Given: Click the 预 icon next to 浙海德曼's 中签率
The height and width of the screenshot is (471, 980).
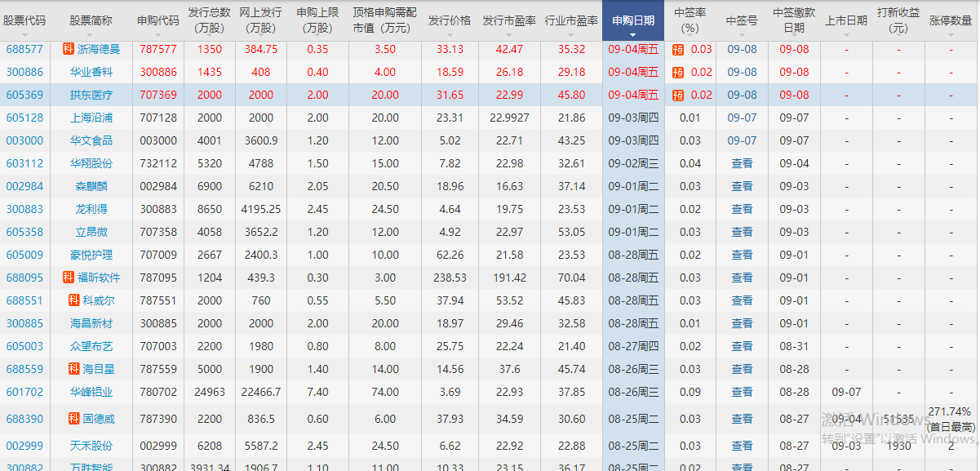Looking at the screenshot, I should (680, 49).
